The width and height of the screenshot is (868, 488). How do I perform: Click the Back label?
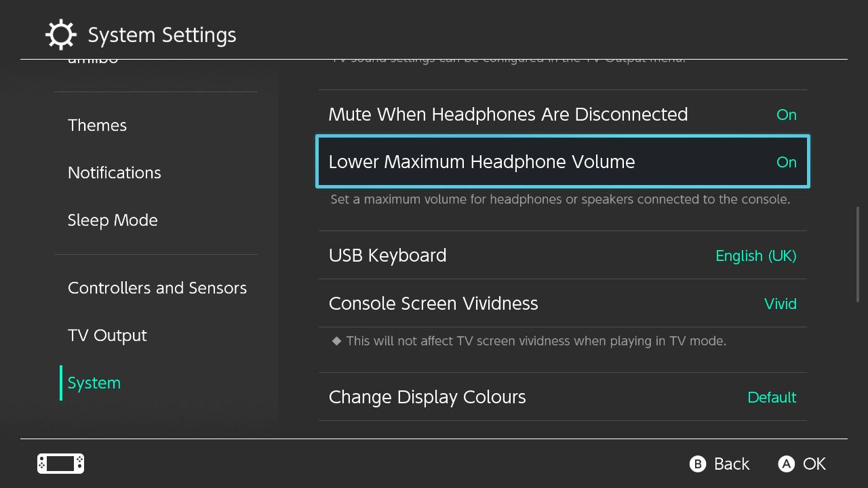[x=731, y=464]
